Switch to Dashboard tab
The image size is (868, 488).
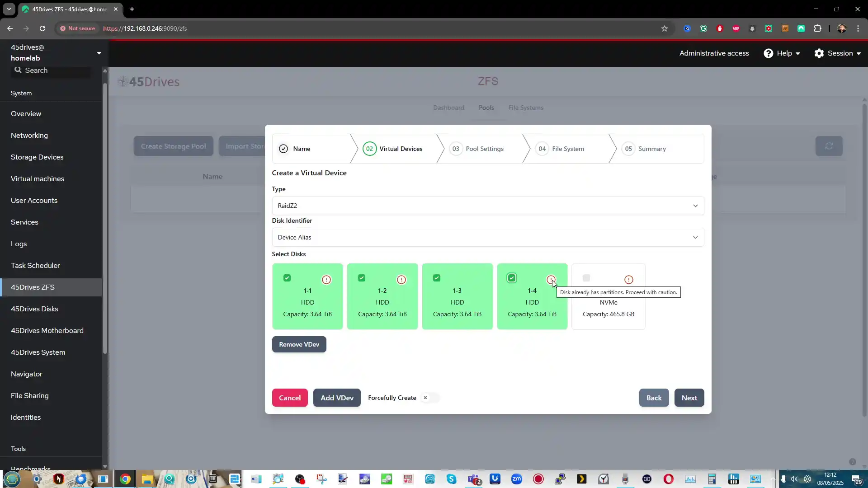[448, 108]
